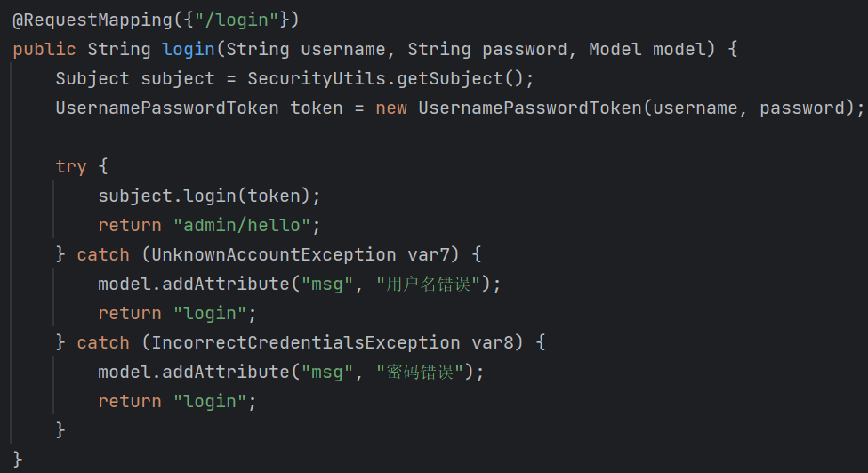Click the first catch keyword

103,254
